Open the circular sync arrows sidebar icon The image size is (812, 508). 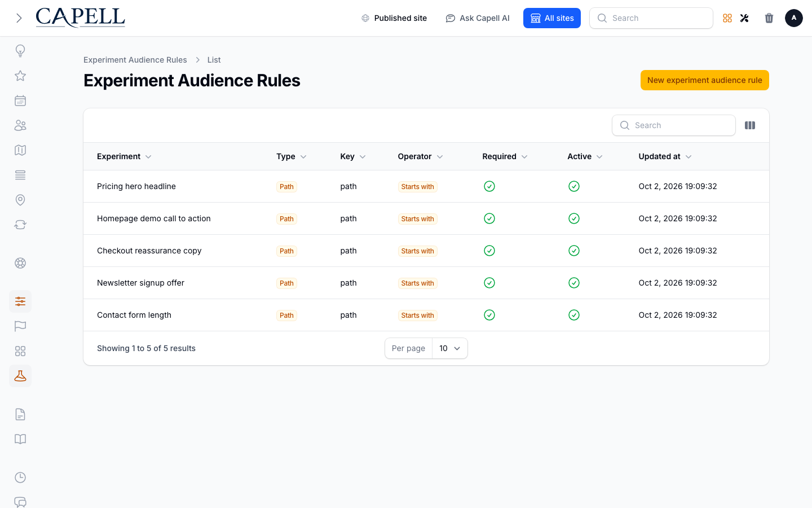[20, 225]
